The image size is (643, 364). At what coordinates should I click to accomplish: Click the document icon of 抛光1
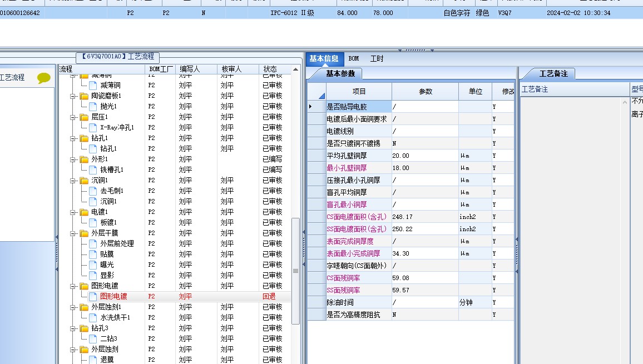[x=93, y=106]
